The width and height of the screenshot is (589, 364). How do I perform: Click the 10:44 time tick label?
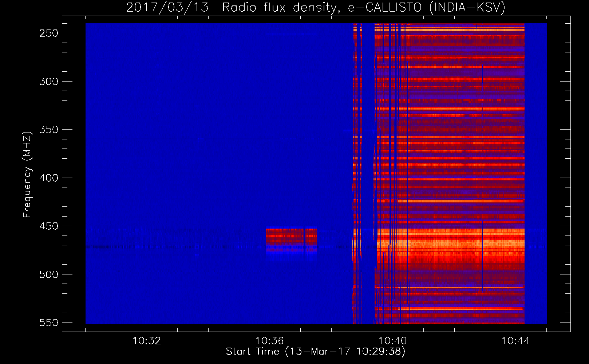tap(516, 341)
